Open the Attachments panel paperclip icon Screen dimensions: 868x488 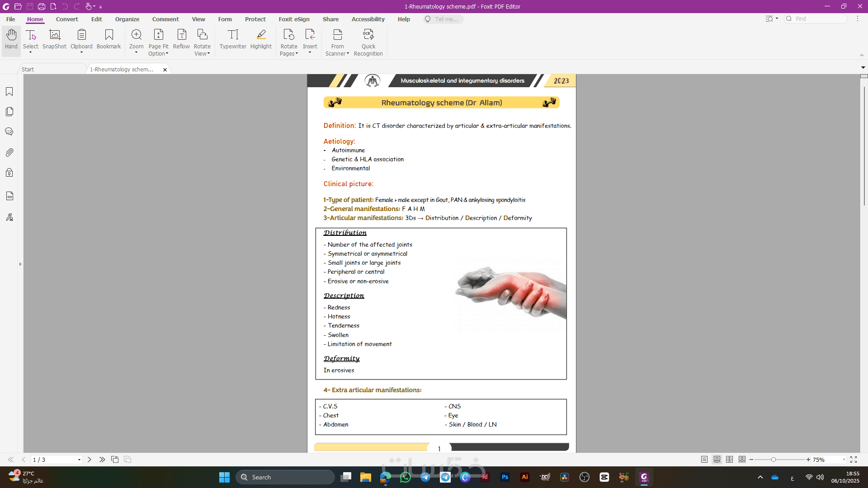coord(9,152)
